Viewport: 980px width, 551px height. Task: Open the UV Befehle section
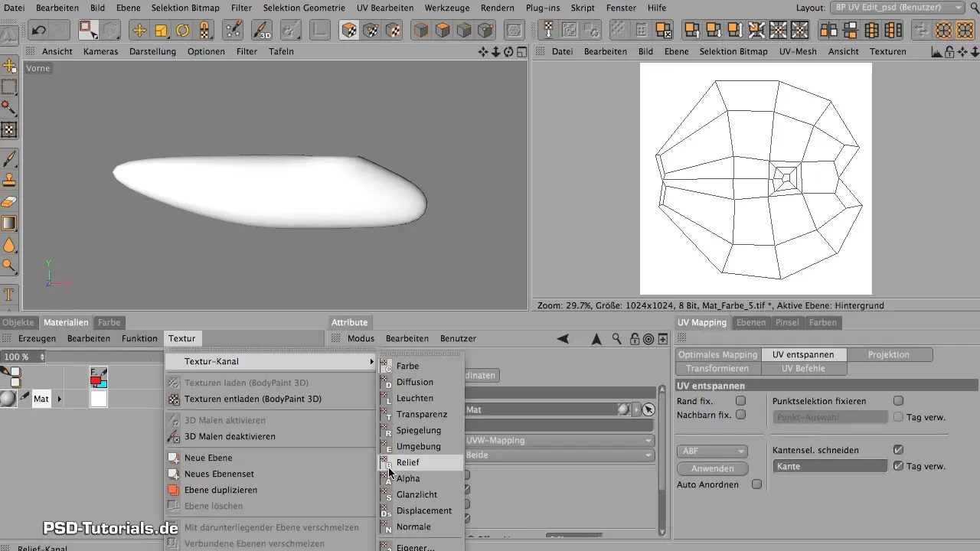pyautogui.click(x=803, y=368)
